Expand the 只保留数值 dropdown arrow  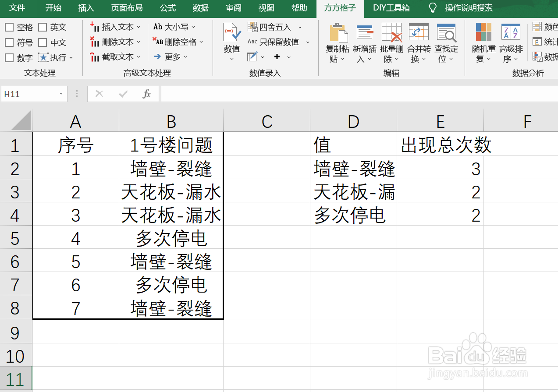[x=308, y=42]
